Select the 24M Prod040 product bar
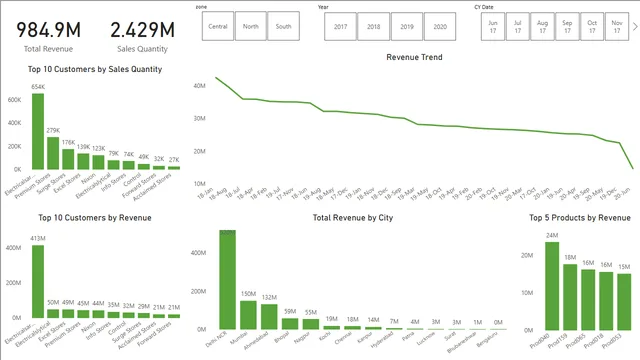 [552, 286]
